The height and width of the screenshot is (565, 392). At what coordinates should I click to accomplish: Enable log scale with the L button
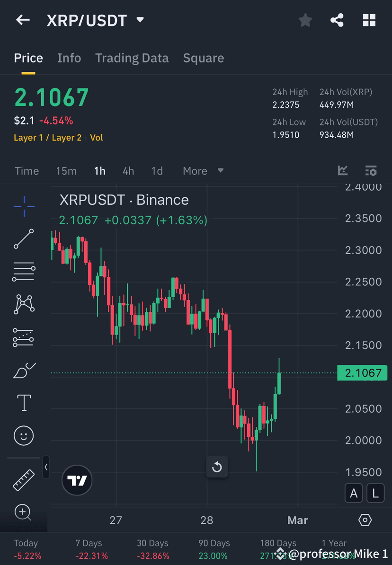tap(375, 493)
